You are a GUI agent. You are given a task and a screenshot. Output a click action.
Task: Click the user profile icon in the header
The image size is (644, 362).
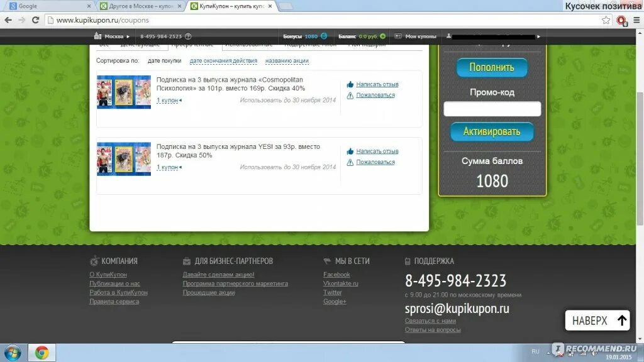click(449, 36)
